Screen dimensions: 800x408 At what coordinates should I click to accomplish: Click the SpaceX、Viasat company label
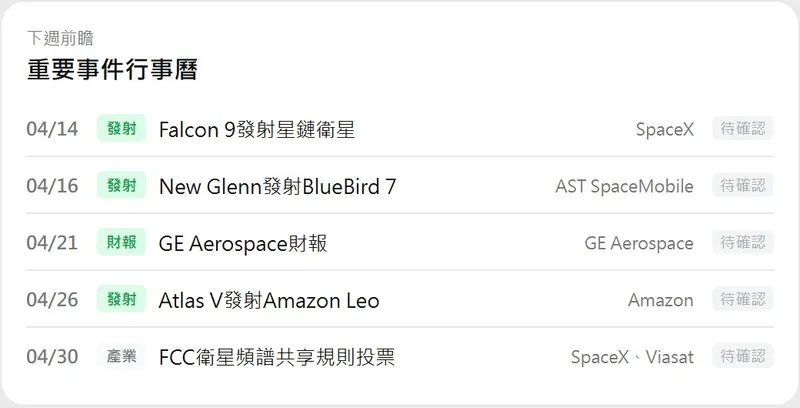point(632,358)
